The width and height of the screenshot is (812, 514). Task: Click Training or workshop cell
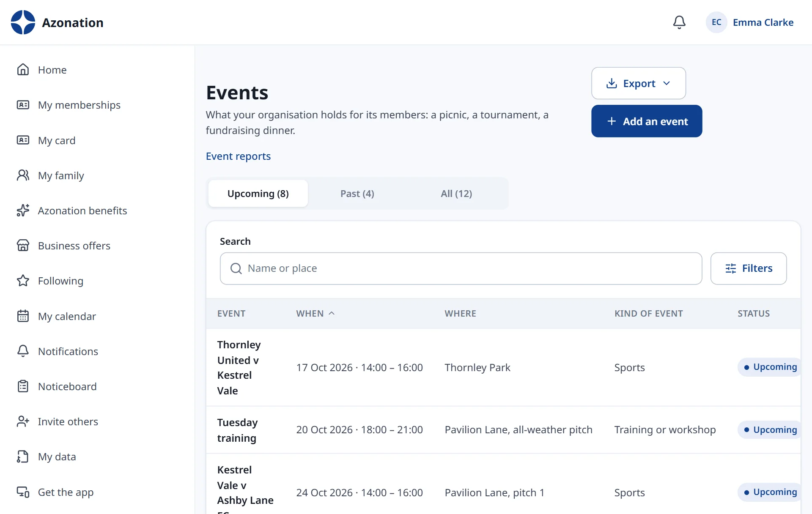click(x=665, y=430)
